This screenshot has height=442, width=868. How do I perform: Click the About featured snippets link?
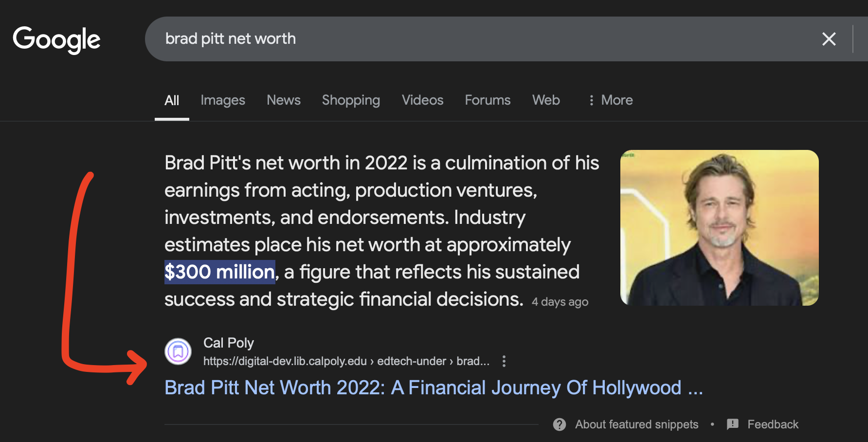(636, 424)
